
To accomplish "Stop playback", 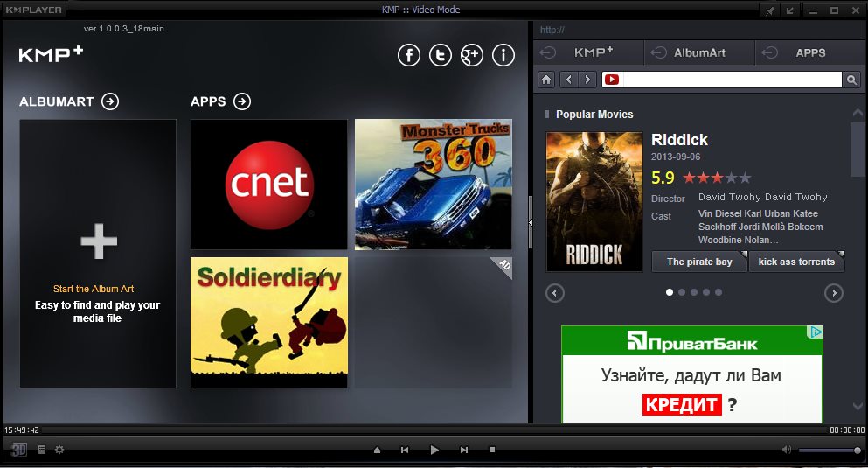I will [x=492, y=450].
